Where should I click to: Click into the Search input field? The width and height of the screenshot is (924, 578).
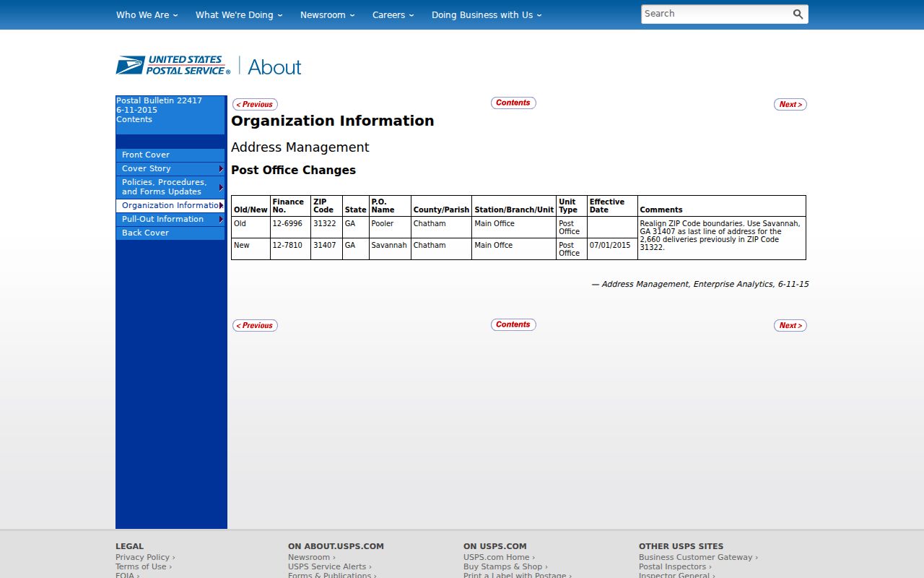tap(715, 14)
